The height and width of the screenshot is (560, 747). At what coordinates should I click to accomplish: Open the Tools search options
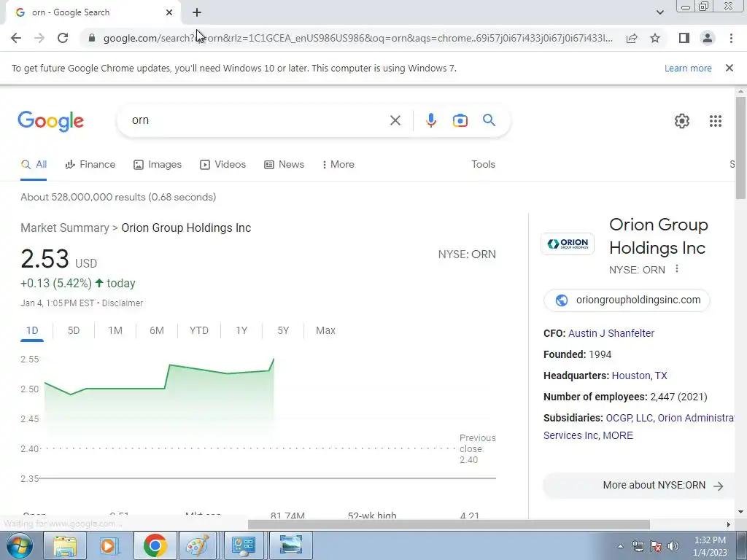[483, 164]
